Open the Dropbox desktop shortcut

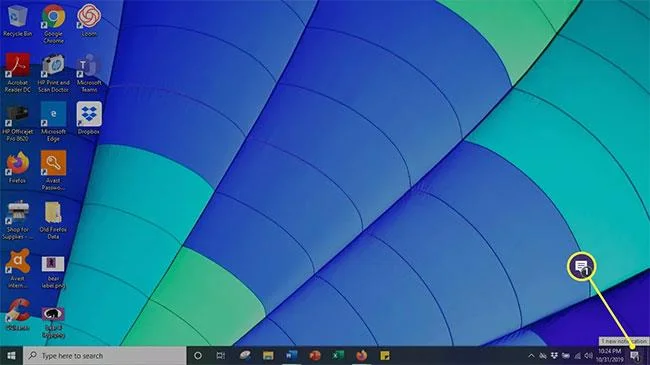click(89, 118)
